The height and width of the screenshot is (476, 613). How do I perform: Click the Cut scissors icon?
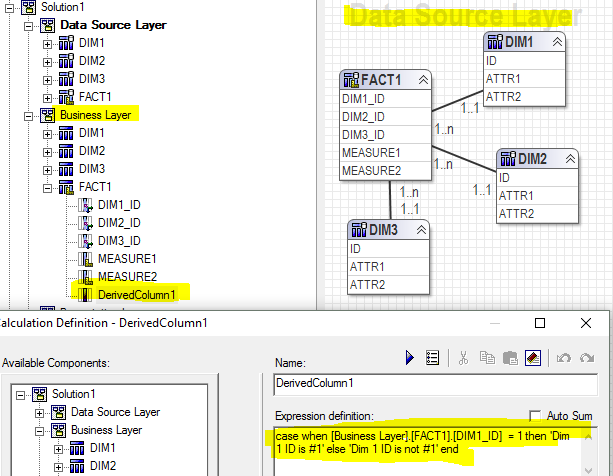463,358
